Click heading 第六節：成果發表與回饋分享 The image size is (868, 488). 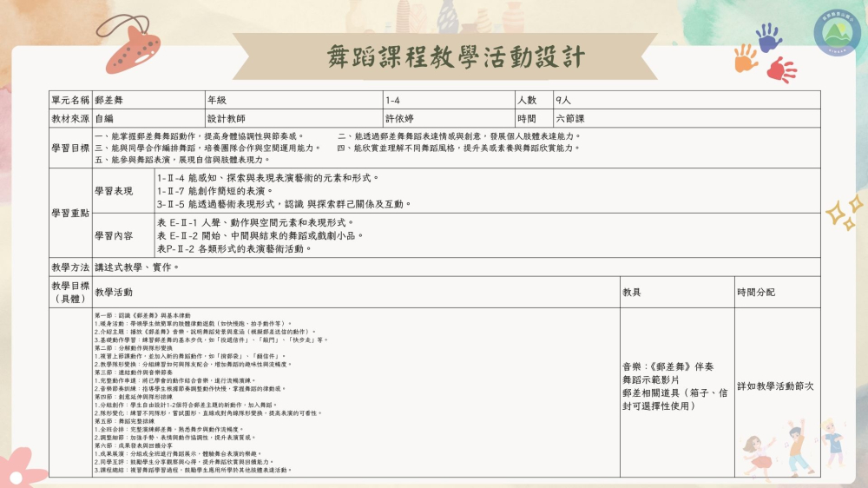(134, 445)
